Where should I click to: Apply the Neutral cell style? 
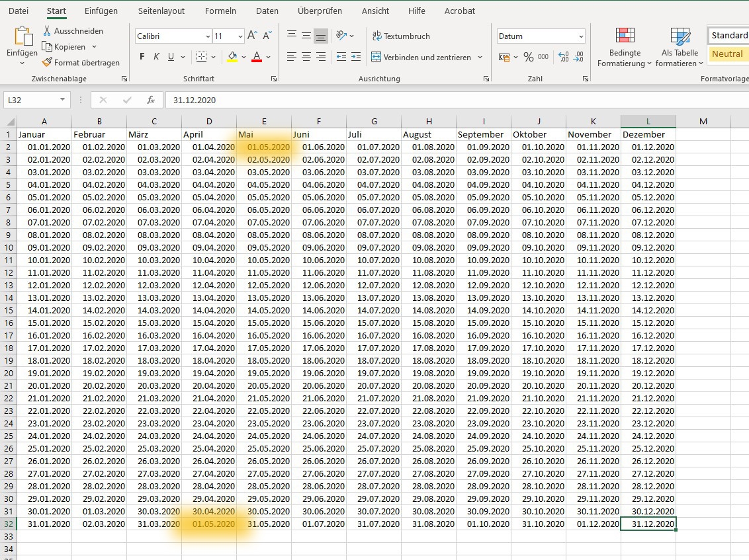tap(728, 54)
